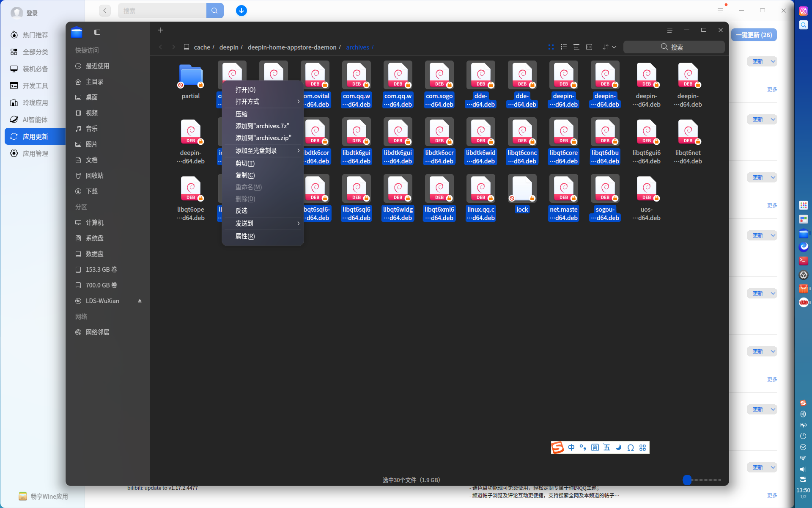This screenshot has width=812, height=508.
Task: Switch to tree view mode
Action: pyautogui.click(x=576, y=47)
